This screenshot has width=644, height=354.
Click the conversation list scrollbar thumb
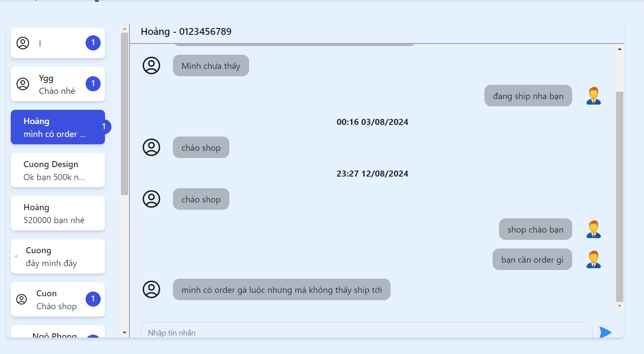[124, 114]
